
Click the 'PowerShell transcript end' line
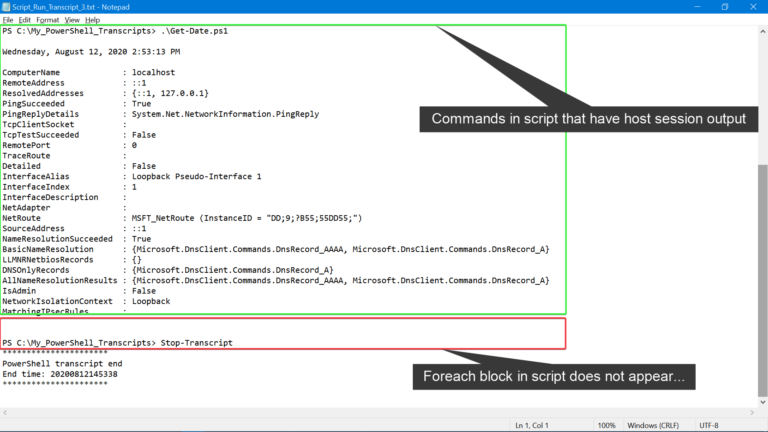point(62,364)
